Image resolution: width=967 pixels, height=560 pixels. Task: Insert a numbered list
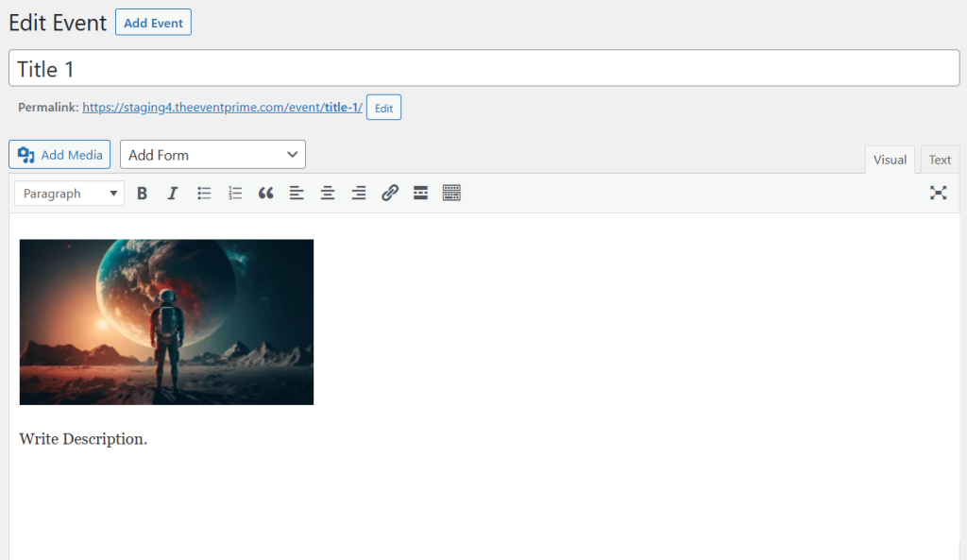click(x=234, y=193)
